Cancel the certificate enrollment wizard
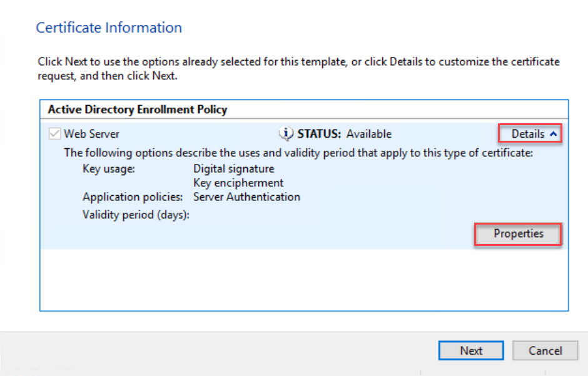 (x=545, y=350)
